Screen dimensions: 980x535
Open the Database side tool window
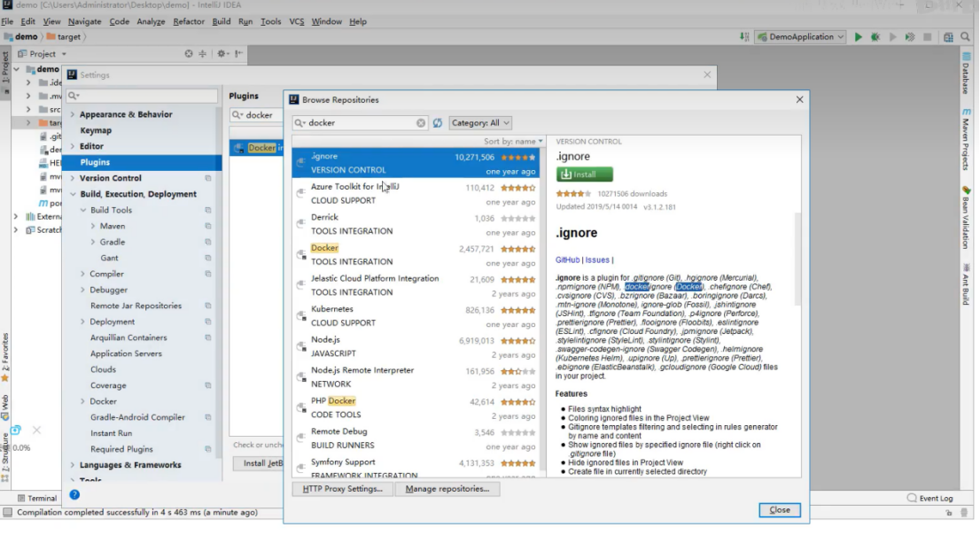tap(966, 74)
